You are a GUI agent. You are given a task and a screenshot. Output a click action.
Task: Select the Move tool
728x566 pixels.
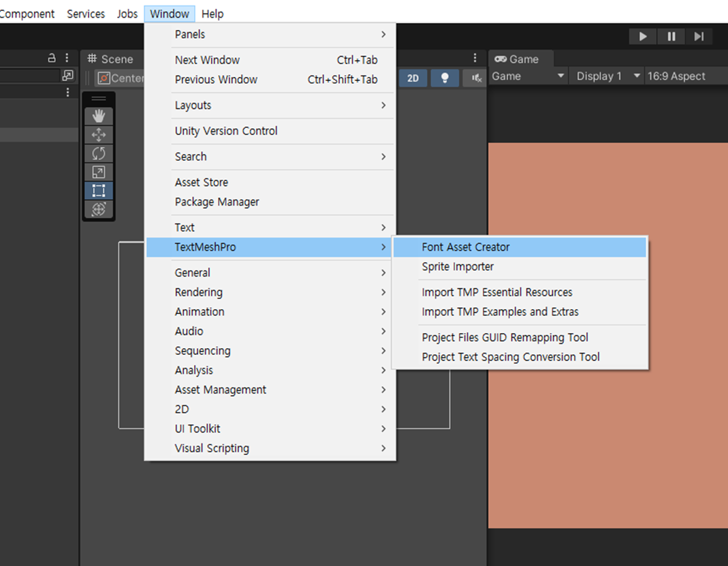pyautogui.click(x=99, y=135)
